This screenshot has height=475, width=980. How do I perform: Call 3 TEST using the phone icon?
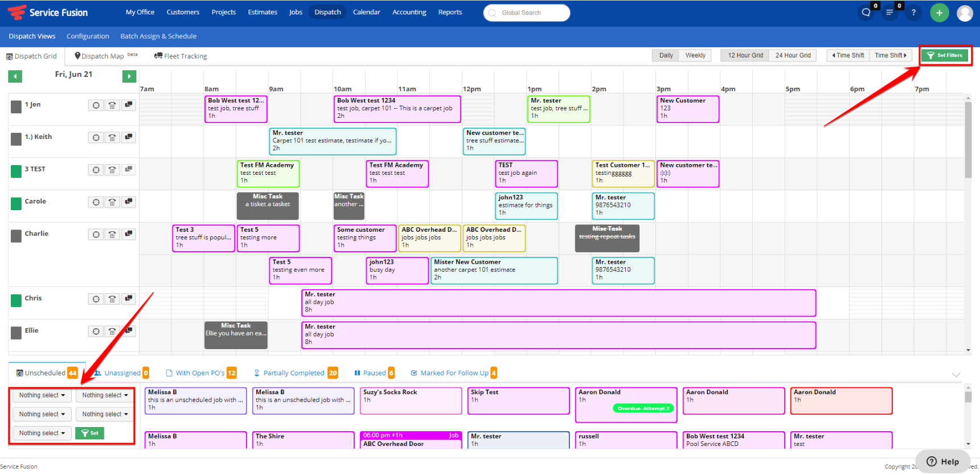click(112, 170)
